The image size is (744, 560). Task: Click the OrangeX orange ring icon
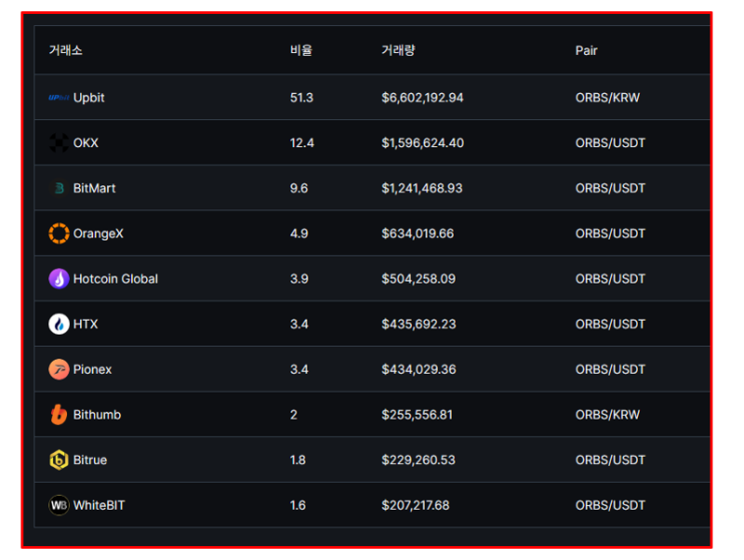(59, 233)
